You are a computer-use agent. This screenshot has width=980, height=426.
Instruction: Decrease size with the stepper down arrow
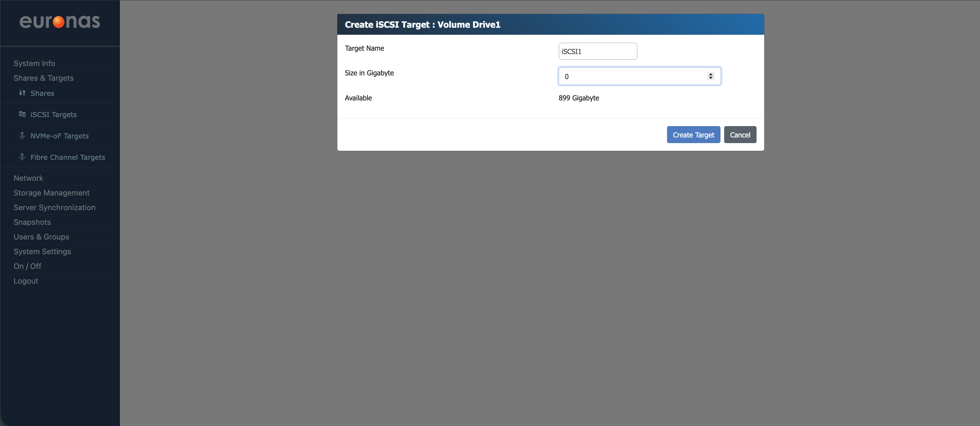tap(710, 78)
